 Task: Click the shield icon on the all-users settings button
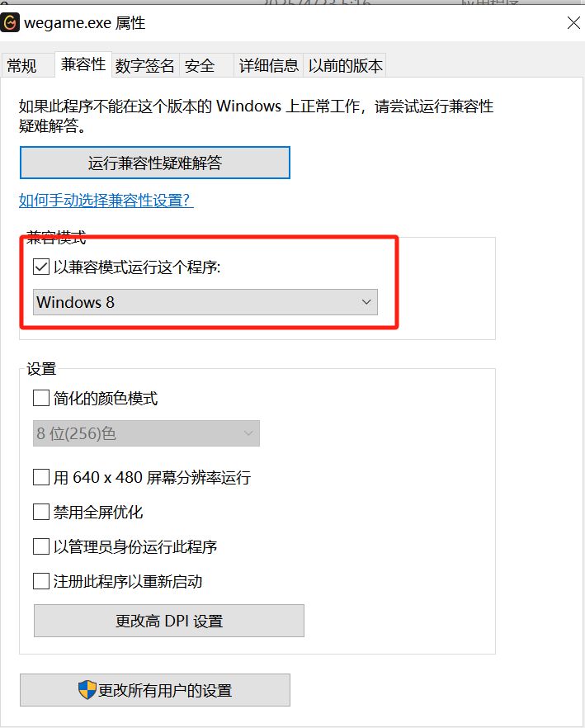coord(87,690)
